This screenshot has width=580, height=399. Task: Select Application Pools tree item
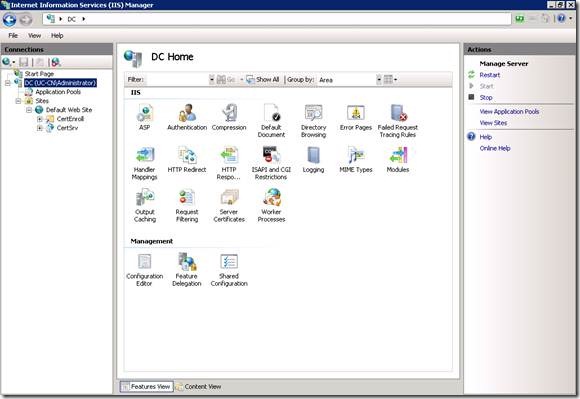(x=58, y=92)
